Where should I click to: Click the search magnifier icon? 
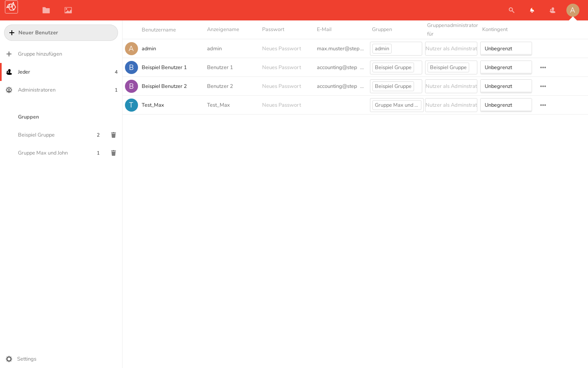click(x=511, y=10)
